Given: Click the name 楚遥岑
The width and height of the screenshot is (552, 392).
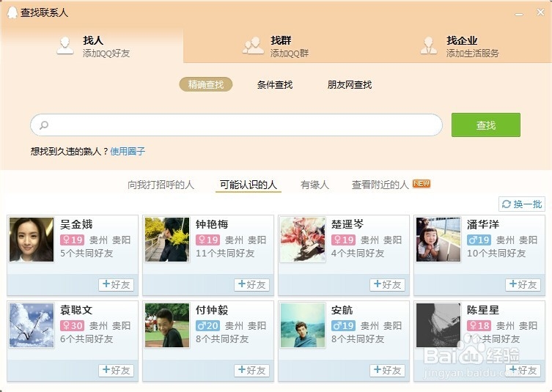Looking at the screenshot, I should (x=347, y=224).
